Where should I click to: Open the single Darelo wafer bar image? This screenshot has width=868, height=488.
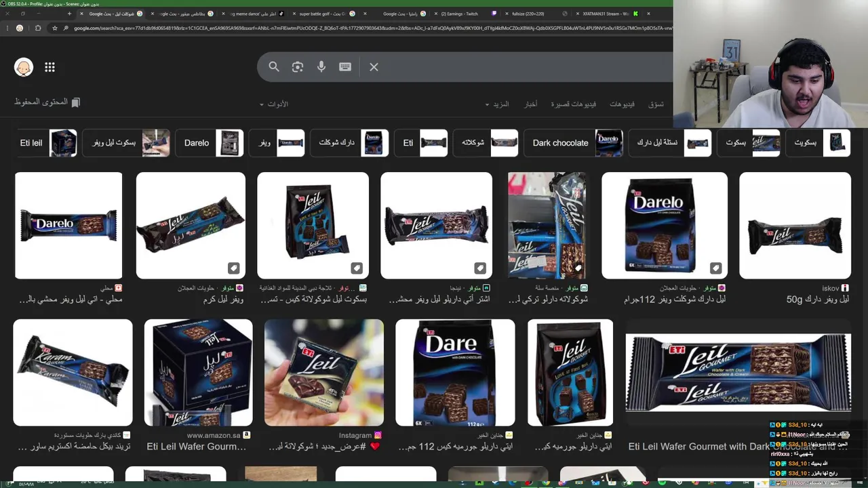(68, 225)
